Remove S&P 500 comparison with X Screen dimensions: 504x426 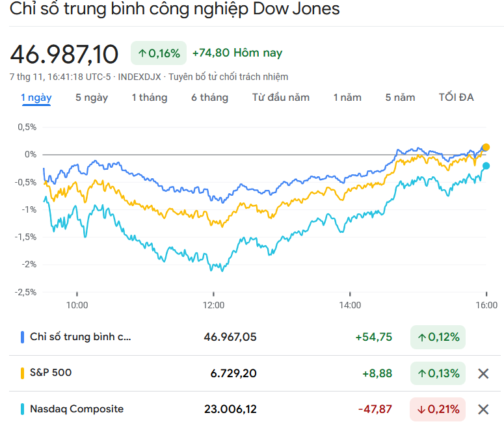pyautogui.click(x=483, y=373)
